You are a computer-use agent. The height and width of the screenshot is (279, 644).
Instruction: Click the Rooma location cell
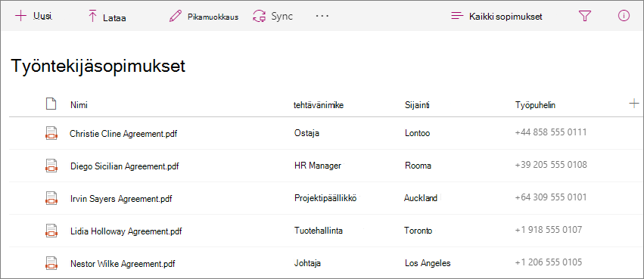tap(418, 166)
